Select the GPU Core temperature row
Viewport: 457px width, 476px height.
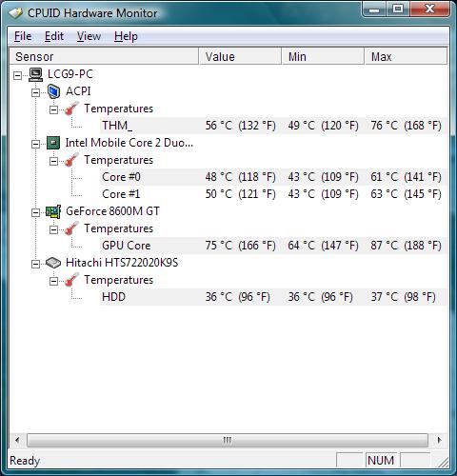click(x=273, y=246)
